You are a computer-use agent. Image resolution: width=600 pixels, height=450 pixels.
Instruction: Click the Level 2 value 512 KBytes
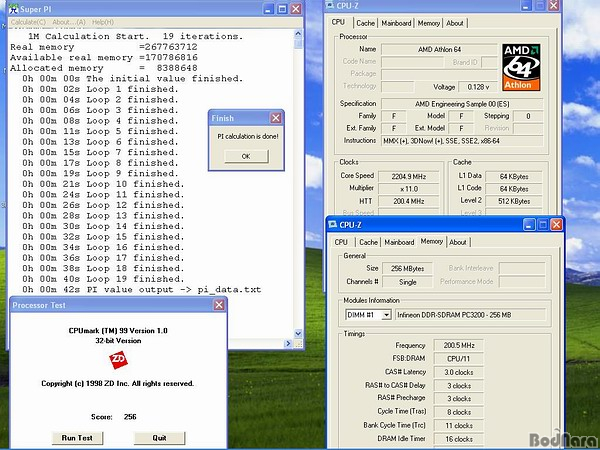point(514,201)
